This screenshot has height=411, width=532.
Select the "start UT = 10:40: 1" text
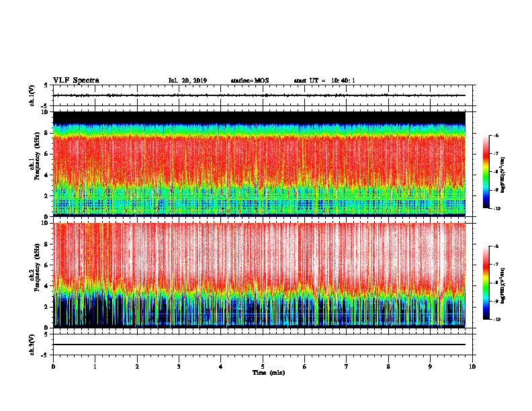324,81
